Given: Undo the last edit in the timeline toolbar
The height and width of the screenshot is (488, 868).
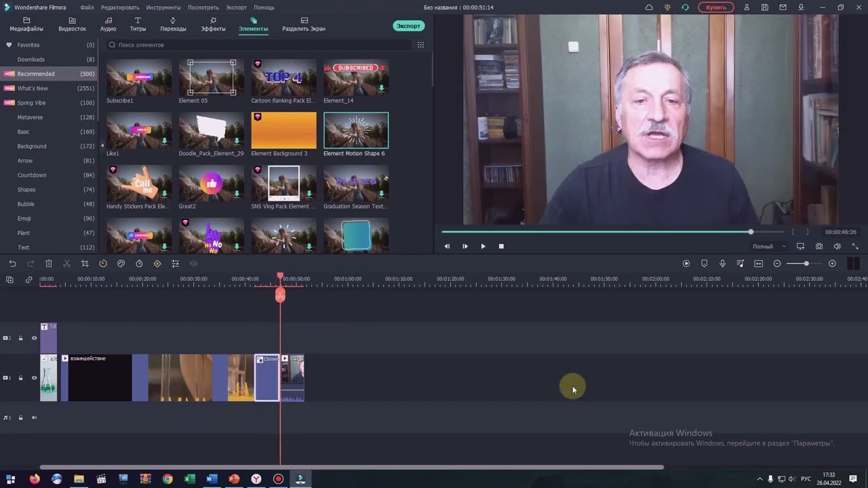Looking at the screenshot, I should coord(12,264).
